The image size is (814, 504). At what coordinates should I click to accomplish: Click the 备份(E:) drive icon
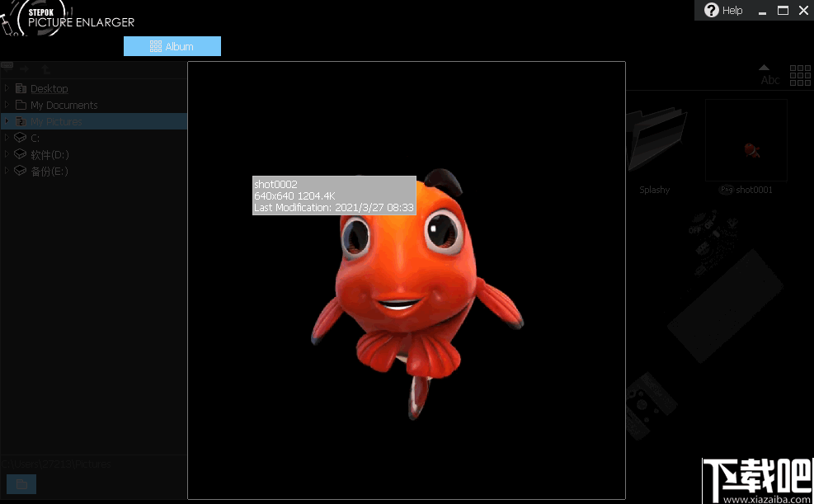[21, 170]
